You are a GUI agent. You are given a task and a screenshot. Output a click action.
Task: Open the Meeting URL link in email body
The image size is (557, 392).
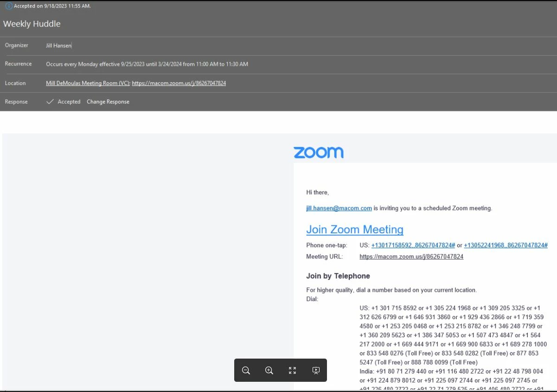411,257
